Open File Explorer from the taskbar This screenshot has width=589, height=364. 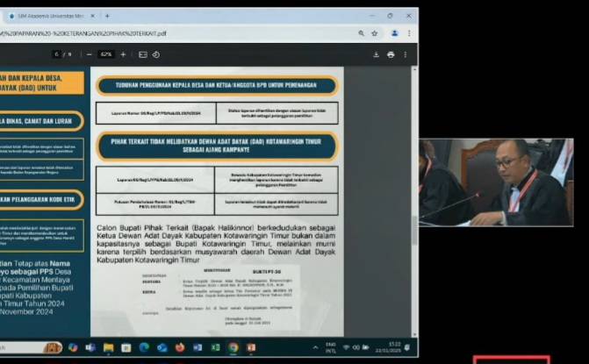coord(108,348)
